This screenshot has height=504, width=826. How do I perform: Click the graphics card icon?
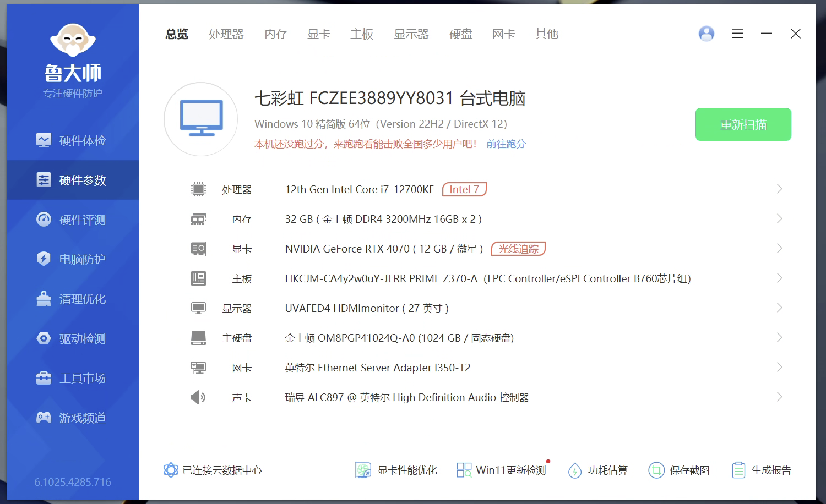click(x=198, y=249)
